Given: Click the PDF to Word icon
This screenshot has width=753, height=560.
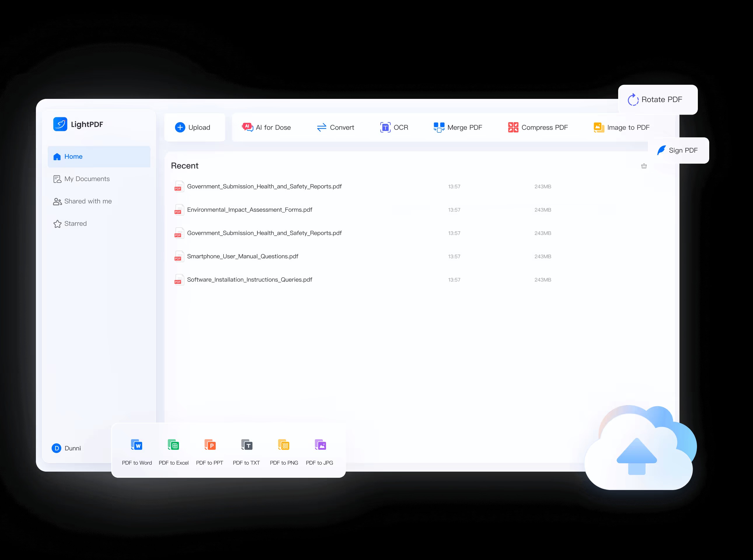Looking at the screenshot, I should tap(137, 445).
